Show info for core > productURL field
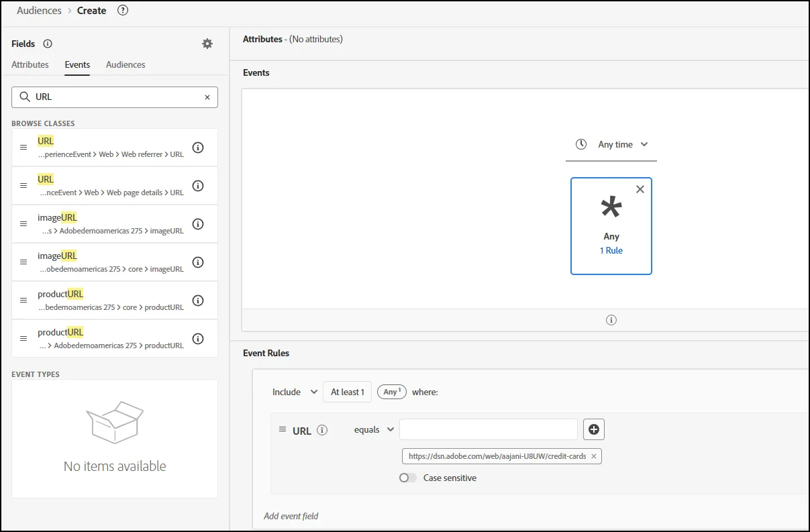Viewport: 810px width, 532px height. coord(198,301)
